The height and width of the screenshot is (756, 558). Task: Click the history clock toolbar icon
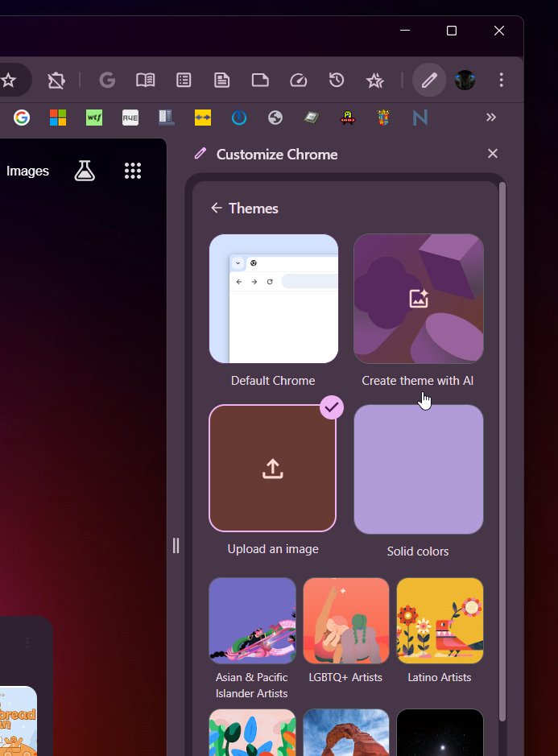click(x=337, y=81)
